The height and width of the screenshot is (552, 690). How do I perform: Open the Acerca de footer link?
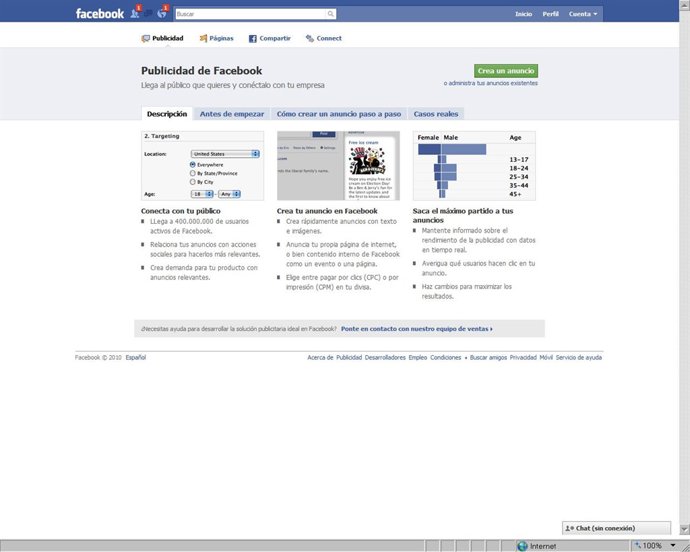coord(320,357)
